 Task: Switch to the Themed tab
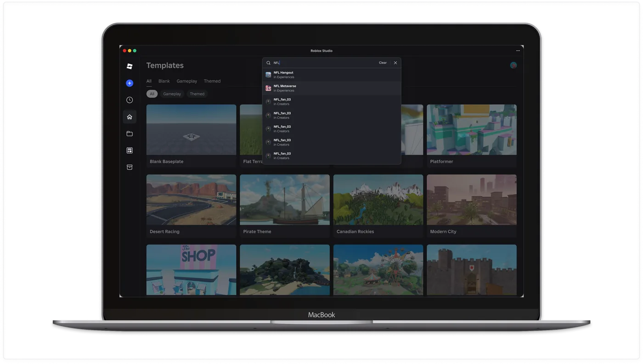click(x=212, y=81)
